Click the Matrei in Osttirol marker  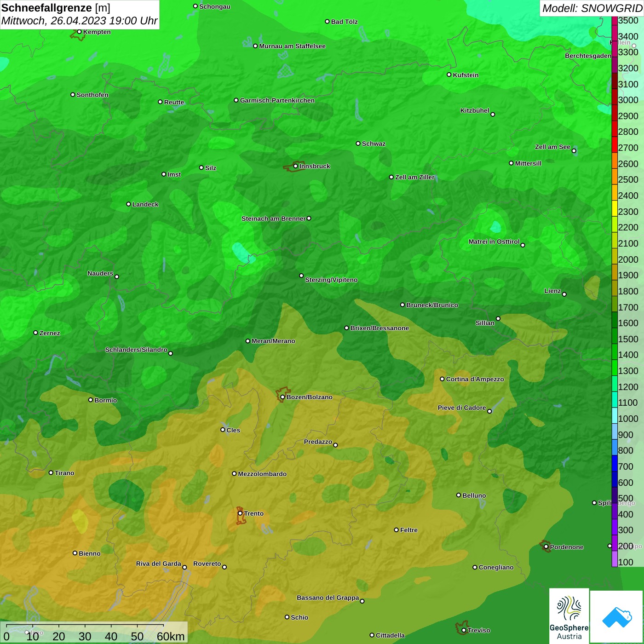point(523,245)
